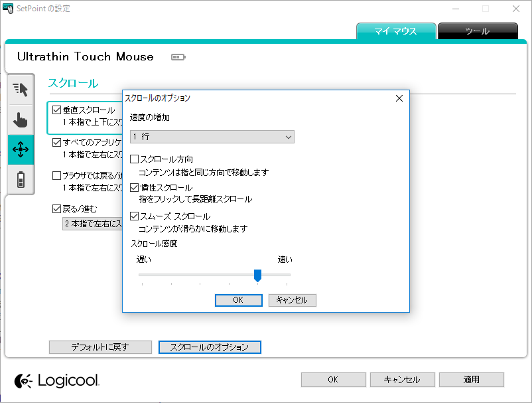Select the マイ マウス tab
This screenshot has width=532, height=403.
[396, 31]
